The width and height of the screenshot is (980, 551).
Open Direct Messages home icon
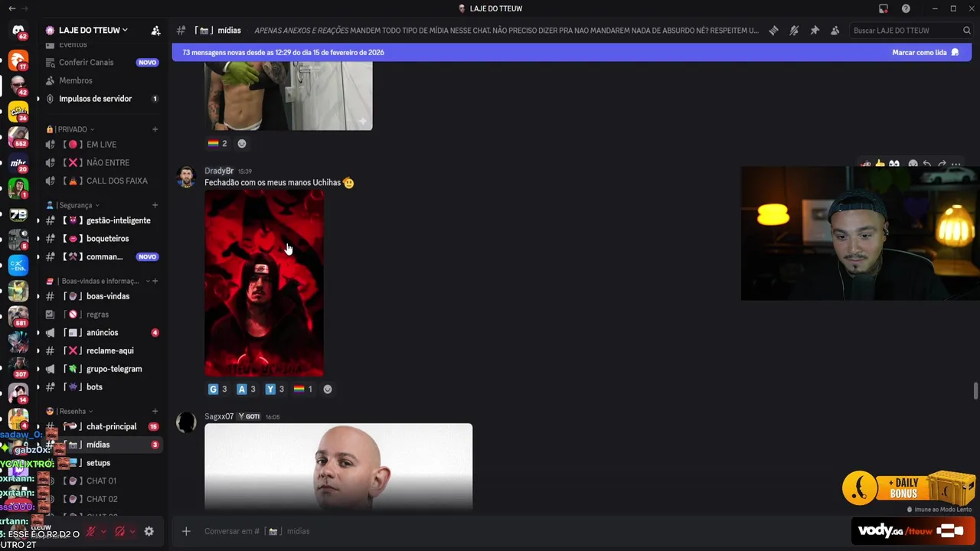click(x=18, y=31)
